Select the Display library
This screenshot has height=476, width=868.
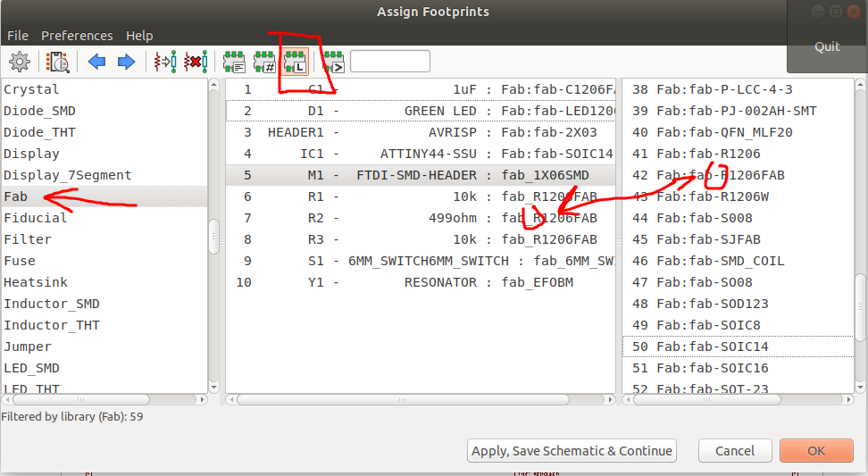[x=104, y=154]
